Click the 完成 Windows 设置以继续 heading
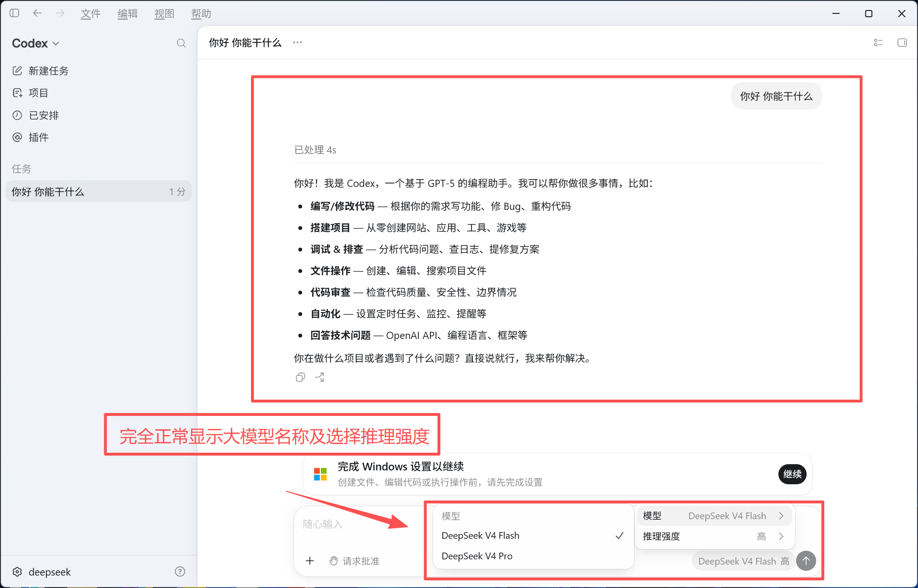Image resolution: width=918 pixels, height=588 pixels. (x=401, y=467)
